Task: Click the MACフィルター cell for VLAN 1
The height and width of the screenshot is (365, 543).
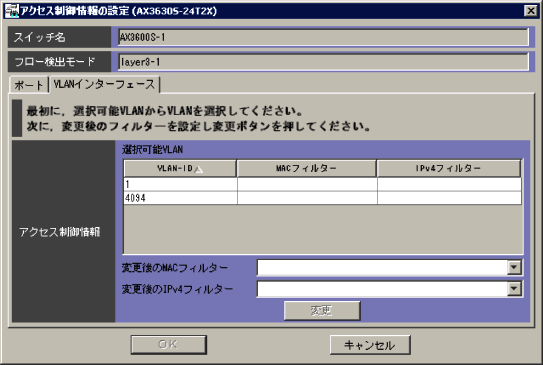Action: click(x=307, y=184)
